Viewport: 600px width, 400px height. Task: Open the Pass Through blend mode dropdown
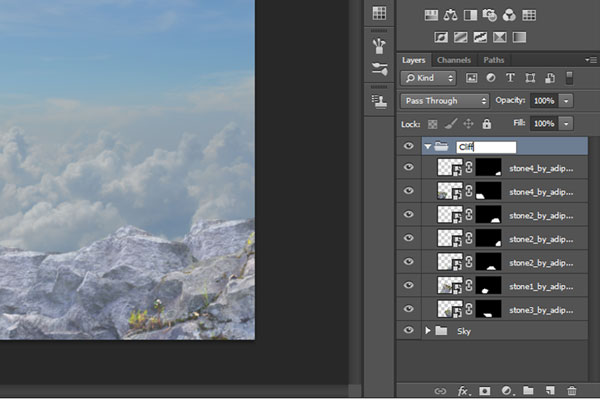445,101
